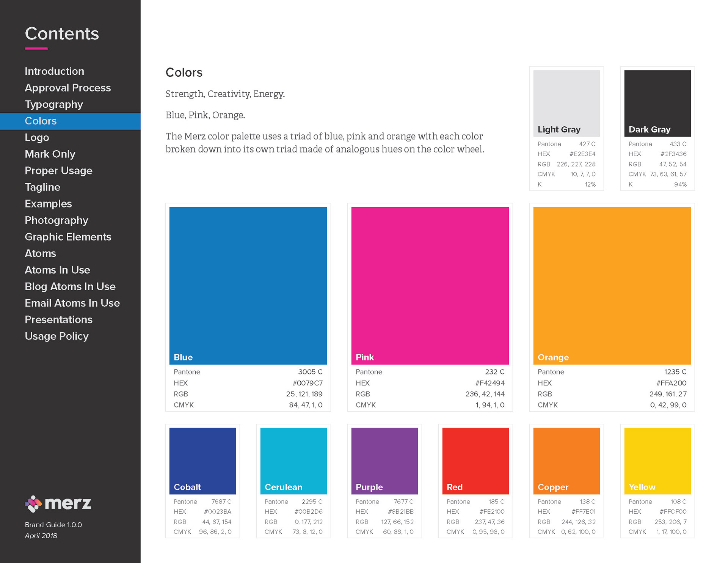Go to the Usage Policy page
The image size is (728, 563).
[x=56, y=337]
